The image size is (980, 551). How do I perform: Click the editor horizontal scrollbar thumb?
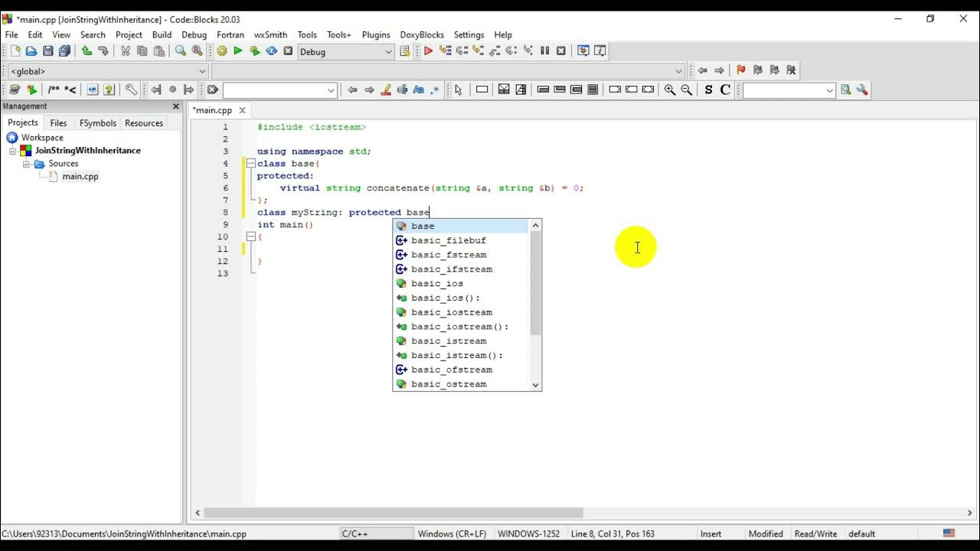pyautogui.click(x=394, y=513)
